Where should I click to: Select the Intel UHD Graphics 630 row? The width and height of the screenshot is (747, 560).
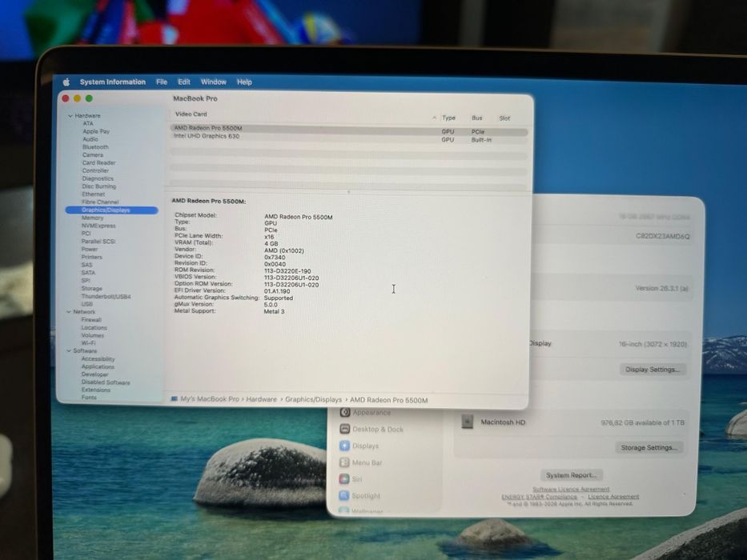coord(349,138)
